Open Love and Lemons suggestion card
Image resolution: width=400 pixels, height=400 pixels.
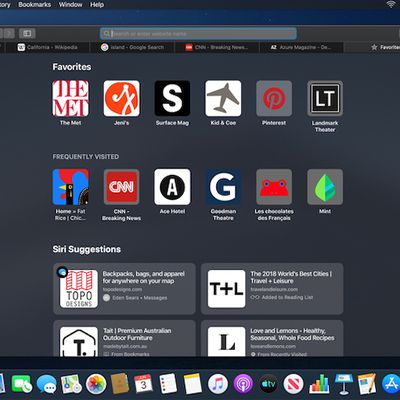[272, 338]
